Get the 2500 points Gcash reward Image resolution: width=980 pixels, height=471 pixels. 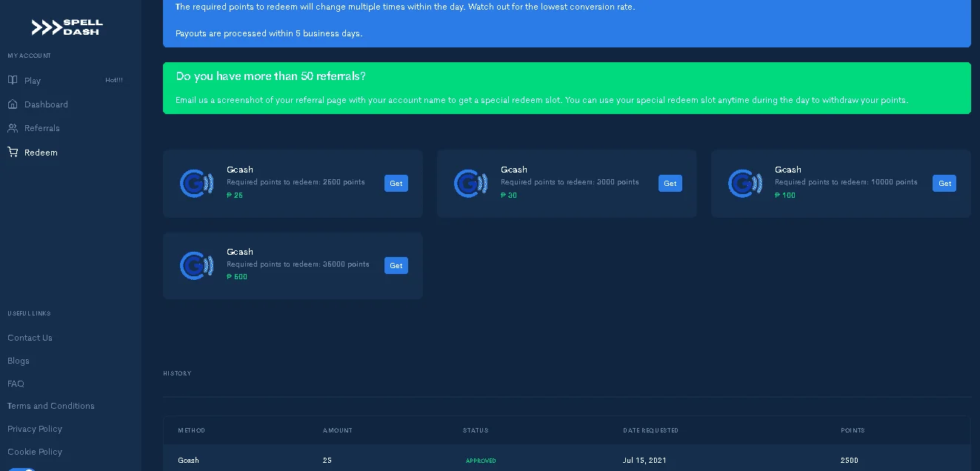point(396,183)
